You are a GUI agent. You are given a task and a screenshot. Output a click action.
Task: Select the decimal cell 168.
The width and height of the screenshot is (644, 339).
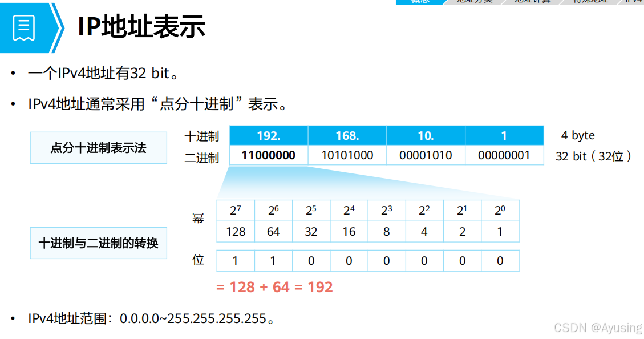pos(347,136)
